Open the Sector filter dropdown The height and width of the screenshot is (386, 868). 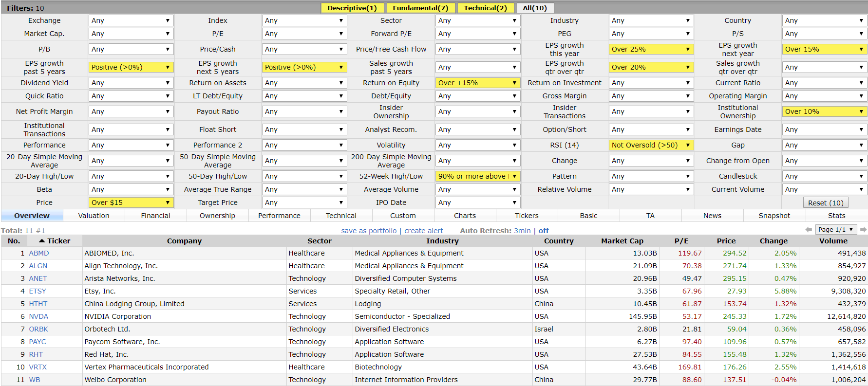point(477,20)
